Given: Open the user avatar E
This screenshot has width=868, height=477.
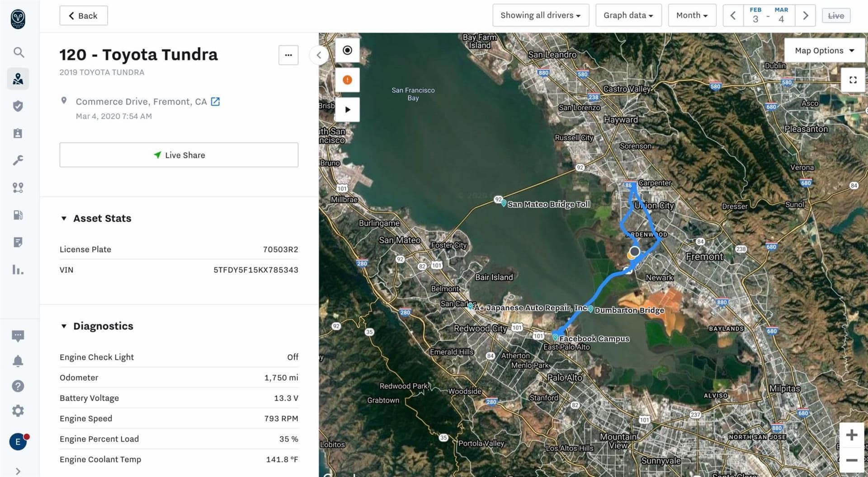Looking at the screenshot, I should [18, 441].
